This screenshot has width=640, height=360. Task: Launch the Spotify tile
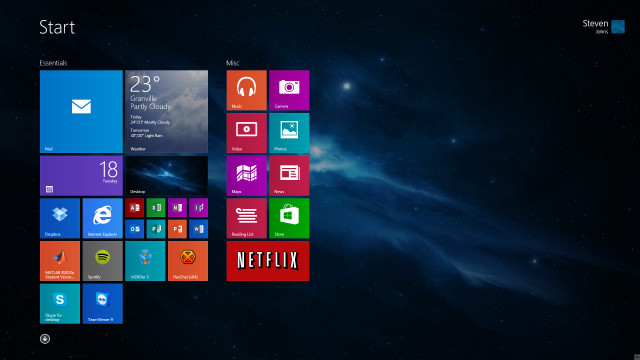[102, 261]
